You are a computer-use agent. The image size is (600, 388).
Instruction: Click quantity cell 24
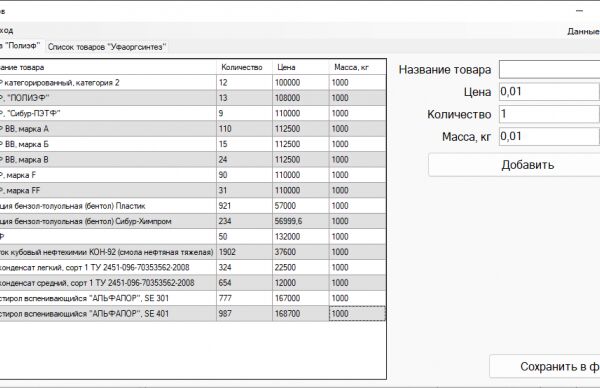(244, 160)
